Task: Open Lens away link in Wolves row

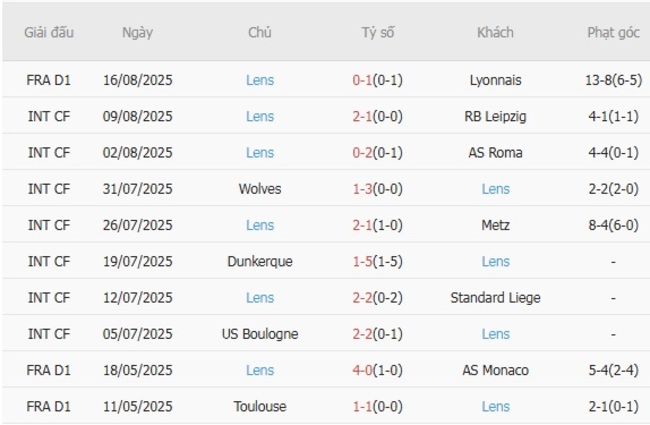Action: (495, 188)
